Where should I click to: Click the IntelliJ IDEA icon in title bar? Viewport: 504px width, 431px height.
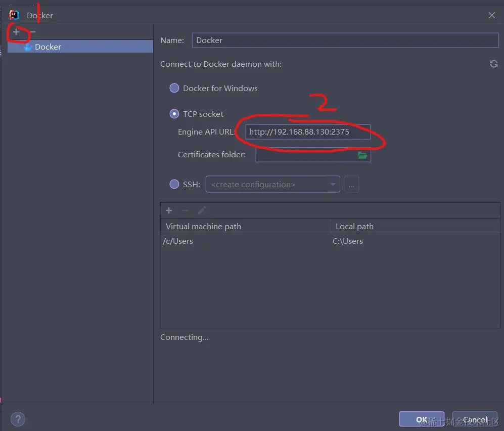point(14,15)
